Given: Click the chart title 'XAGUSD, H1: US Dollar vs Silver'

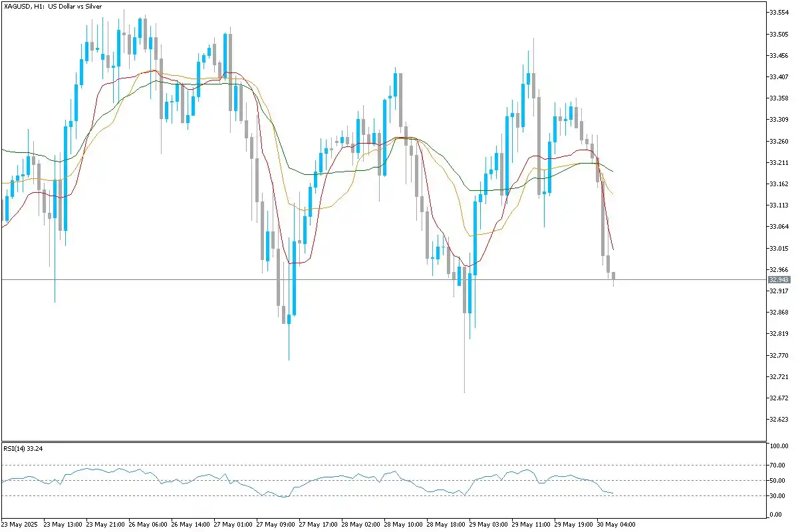Looking at the screenshot, I should coord(53,5).
